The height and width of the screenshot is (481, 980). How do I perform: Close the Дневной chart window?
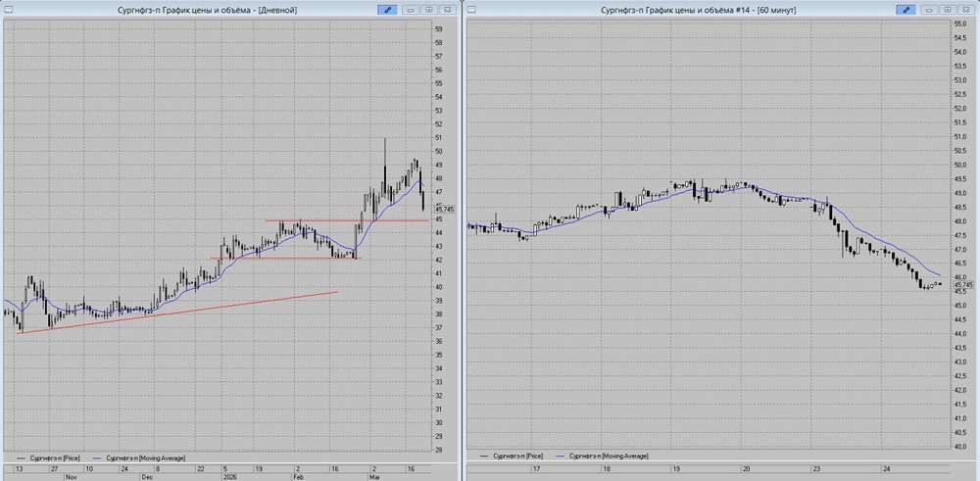(448, 10)
